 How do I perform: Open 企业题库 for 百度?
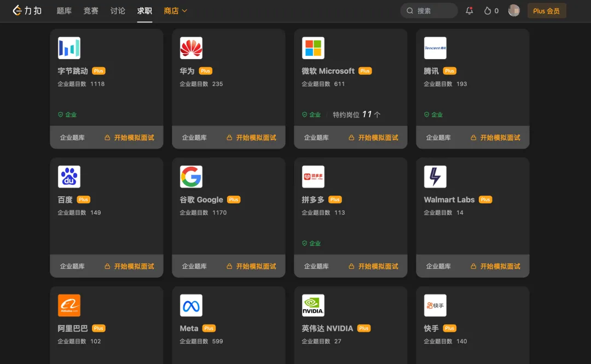(72, 266)
